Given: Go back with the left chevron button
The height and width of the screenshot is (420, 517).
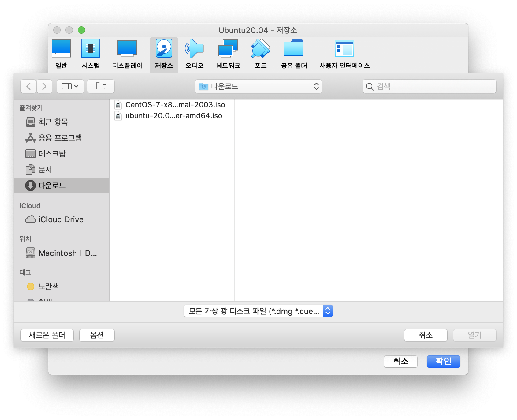Looking at the screenshot, I should point(28,86).
